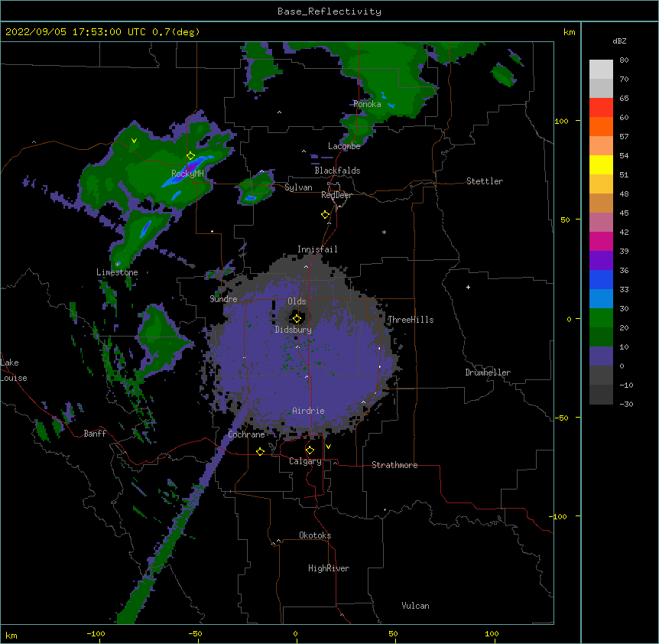The height and width of the screenshot is (644, 659).
Task: Click the Sundre town label
Action: click(x=223, y=299)
